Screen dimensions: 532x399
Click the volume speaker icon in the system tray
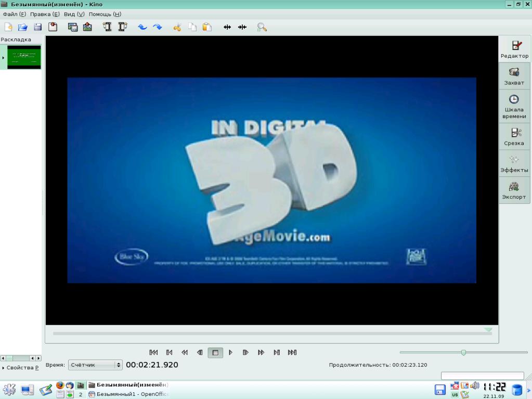coord(475,385)
